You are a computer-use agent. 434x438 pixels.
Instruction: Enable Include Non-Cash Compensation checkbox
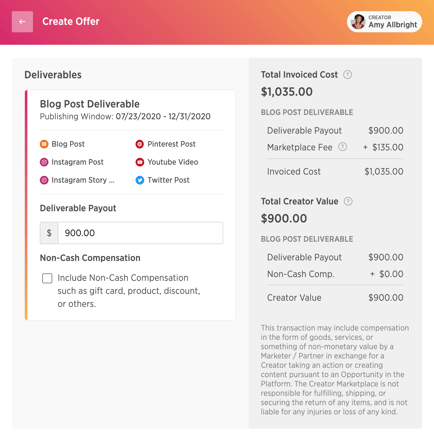pyautogui.click(x=47, y=278)
